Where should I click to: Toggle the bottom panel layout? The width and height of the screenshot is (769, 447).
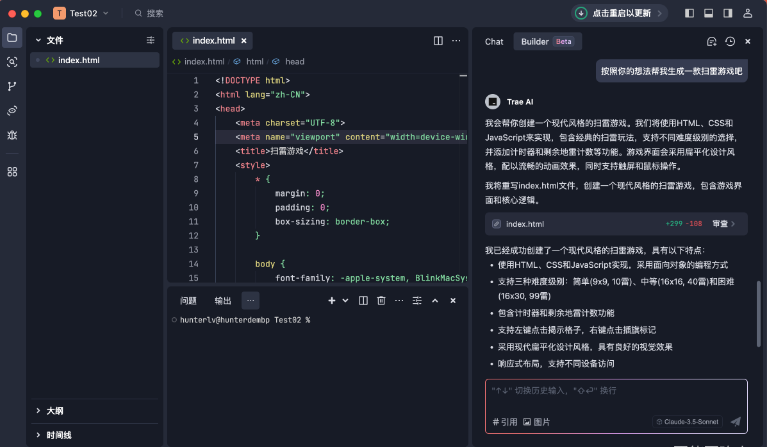coord(709,13)
